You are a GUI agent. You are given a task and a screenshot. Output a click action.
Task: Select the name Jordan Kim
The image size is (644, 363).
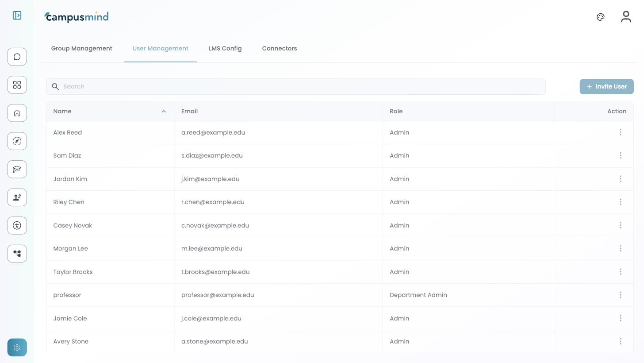(70, 179)
